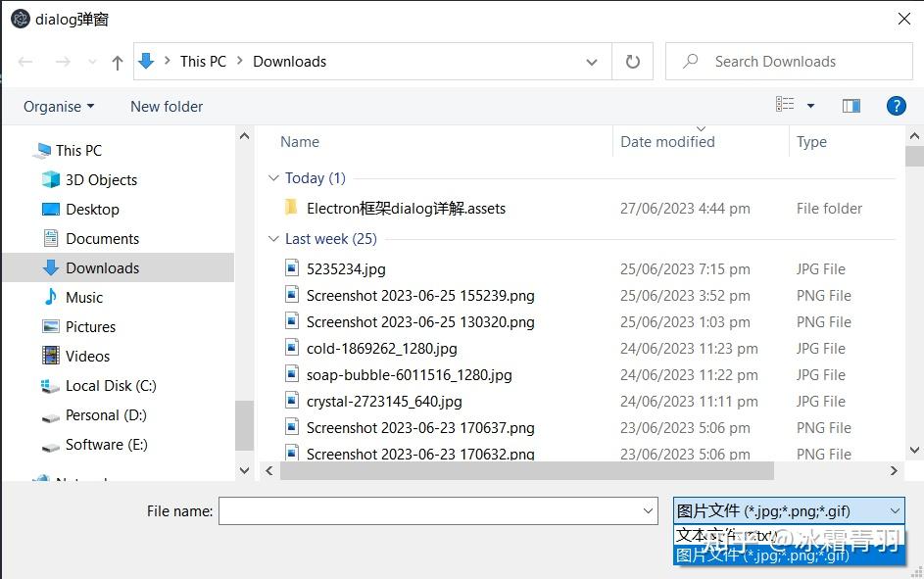Select the file cold-1869262_1280.jpg
The image size is (924, 579).
(x=382, y=349)
